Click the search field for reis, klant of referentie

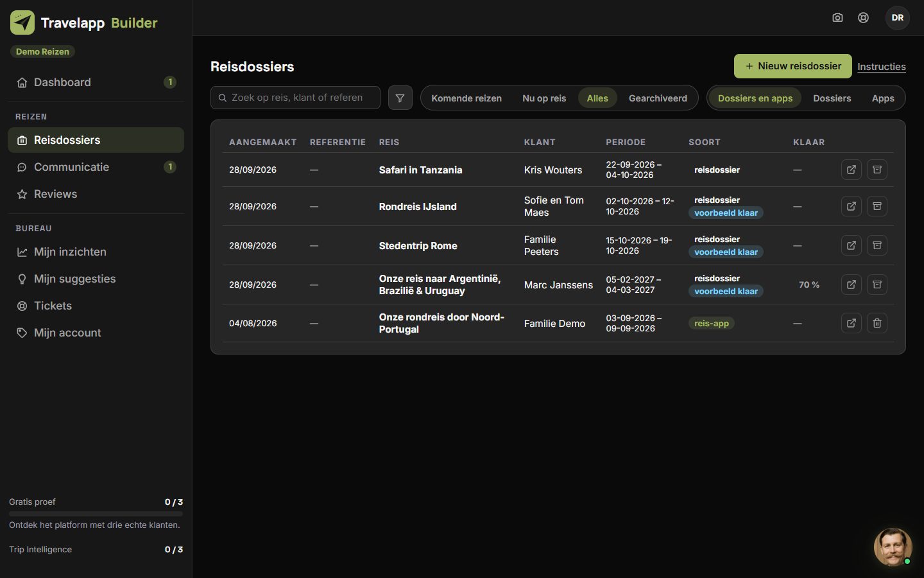[295, 98]
